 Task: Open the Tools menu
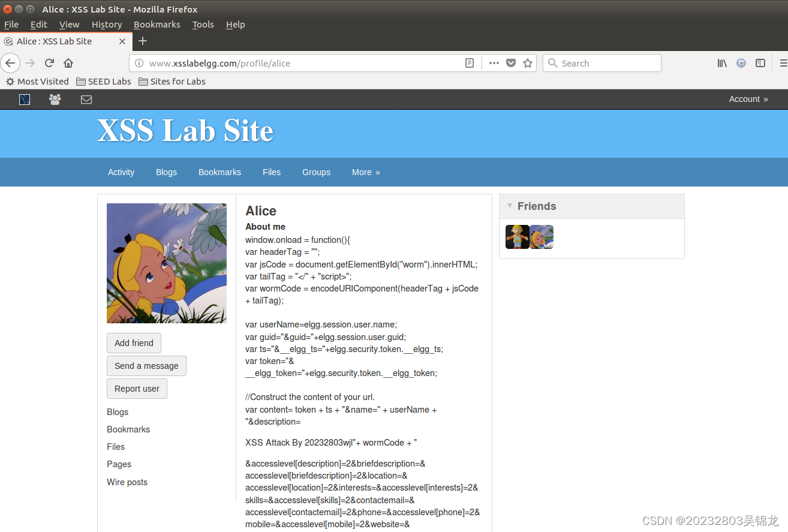point(203,25)
